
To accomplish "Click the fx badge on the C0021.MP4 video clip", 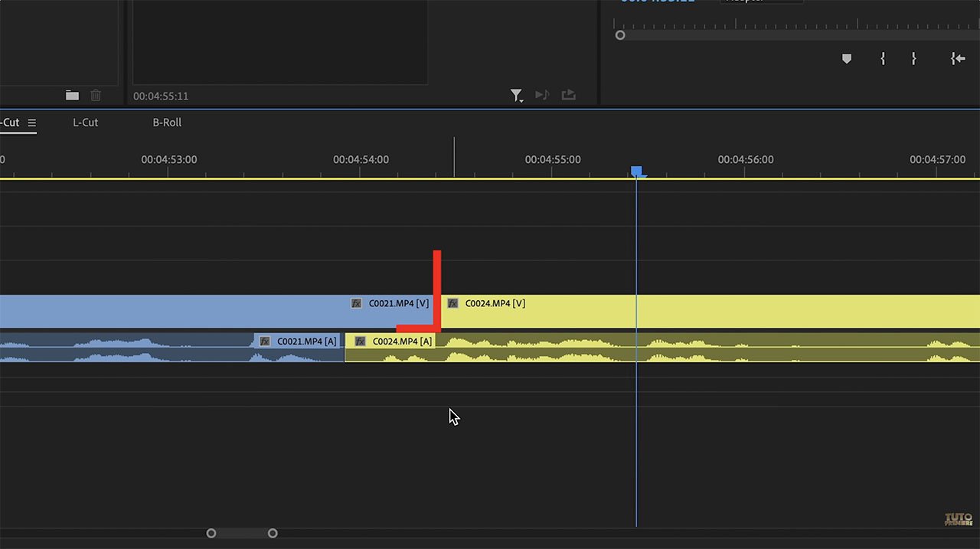I will pyautogui.click(x=356, y=303).
